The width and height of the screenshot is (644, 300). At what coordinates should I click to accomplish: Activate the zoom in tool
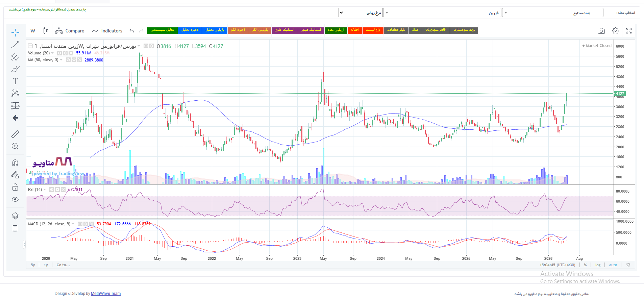15,146
